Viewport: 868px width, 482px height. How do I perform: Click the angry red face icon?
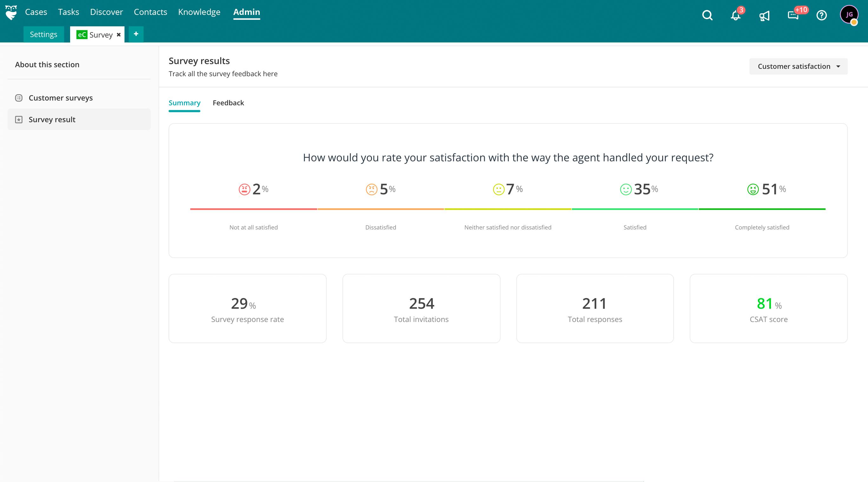coord(244,189)
